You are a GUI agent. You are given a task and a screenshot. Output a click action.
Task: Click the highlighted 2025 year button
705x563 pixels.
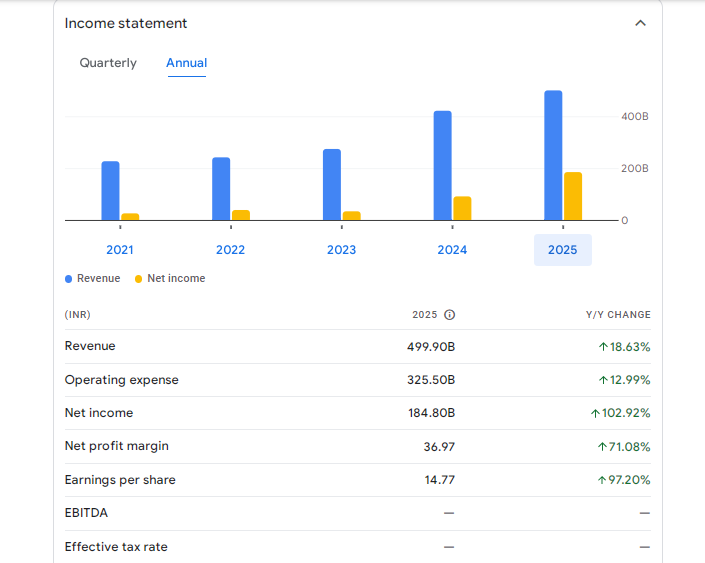point(562,250)
